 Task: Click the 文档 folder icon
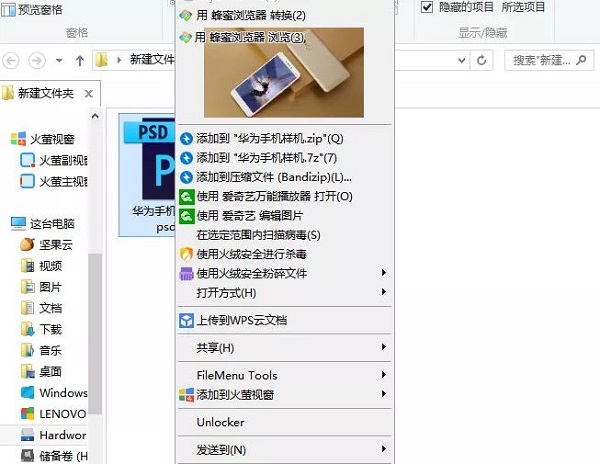(28, 308)
